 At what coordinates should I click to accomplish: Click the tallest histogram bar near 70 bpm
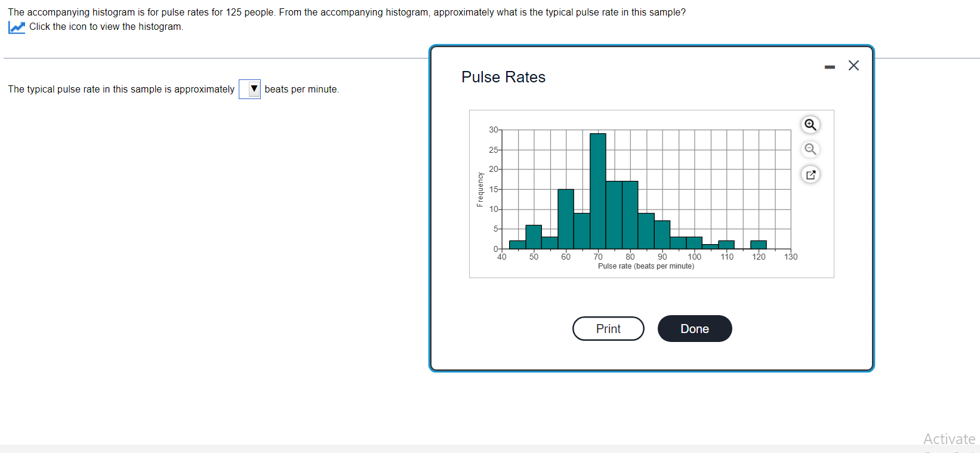coord(598,191)
